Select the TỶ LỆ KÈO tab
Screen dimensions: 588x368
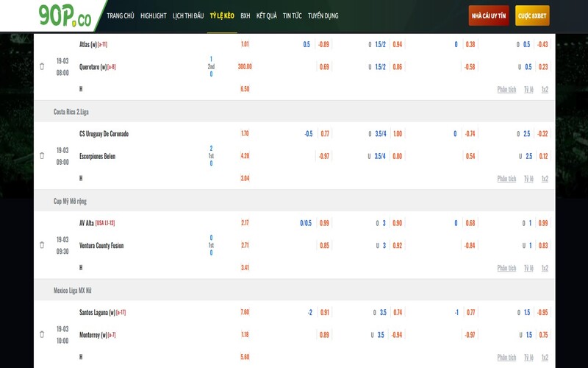222,15
